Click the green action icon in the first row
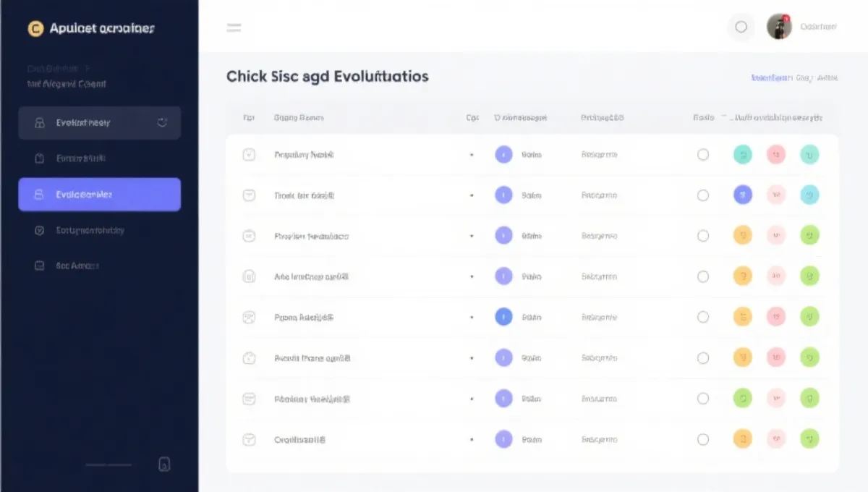The width and height of the screenshot is (868, 492). click(743, 154)
